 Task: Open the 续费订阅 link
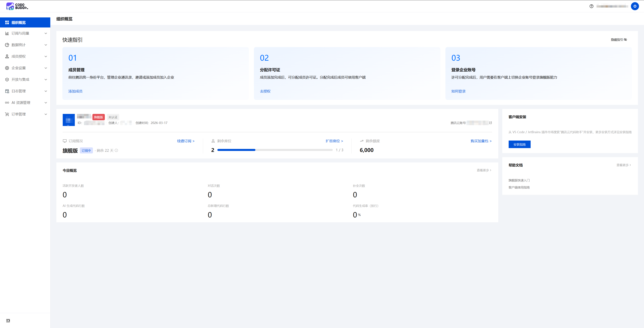[185, 141]
